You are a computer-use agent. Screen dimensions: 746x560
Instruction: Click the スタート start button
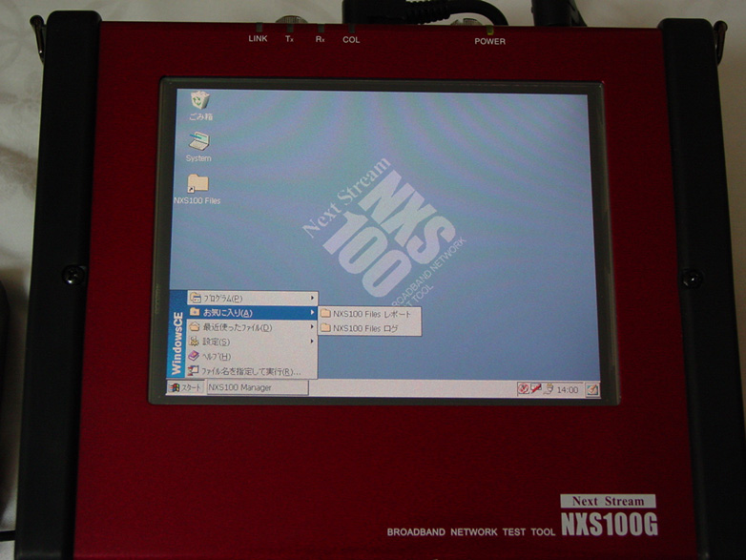tap(185, 387)
